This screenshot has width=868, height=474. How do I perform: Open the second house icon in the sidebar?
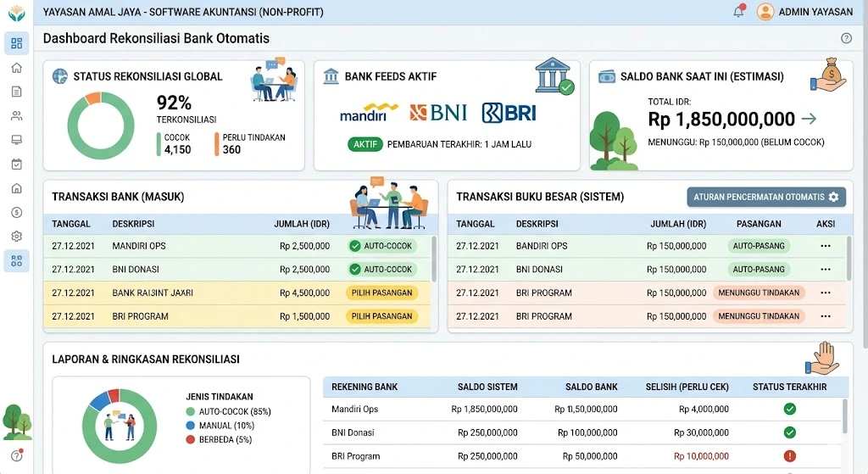[x=17, y=188]
